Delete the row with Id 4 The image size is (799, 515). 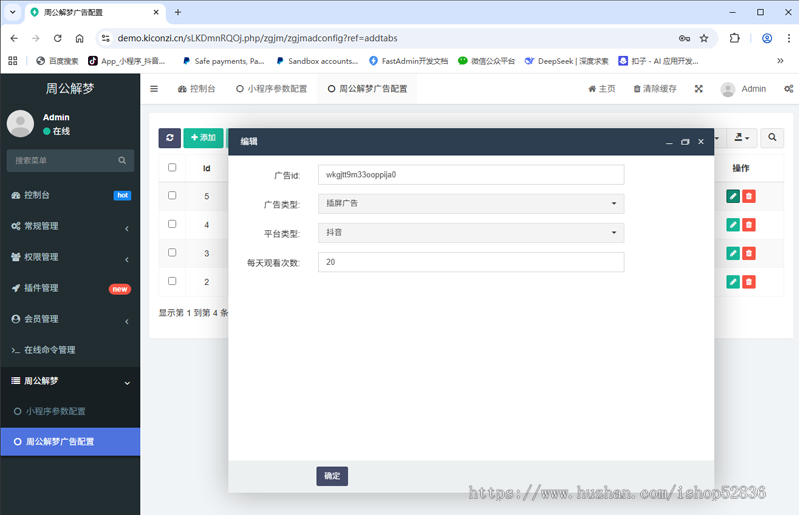749,225
